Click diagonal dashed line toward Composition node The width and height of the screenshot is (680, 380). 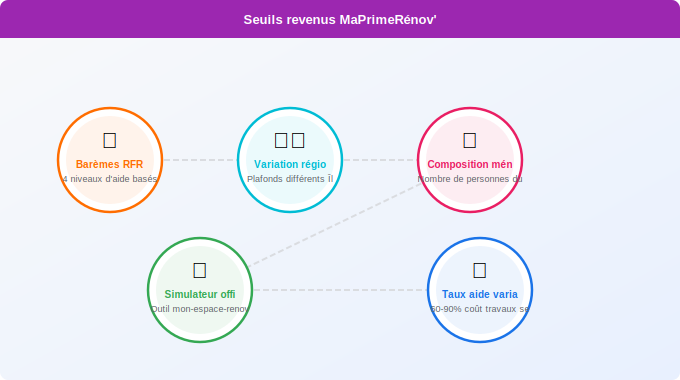coord(334,225)
